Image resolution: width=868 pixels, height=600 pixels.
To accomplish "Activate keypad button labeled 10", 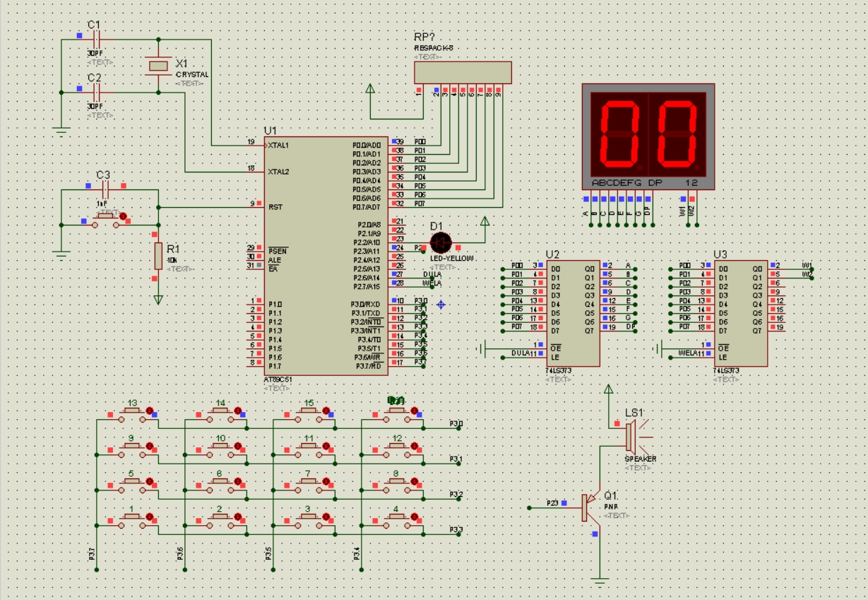I will point(220,450).
